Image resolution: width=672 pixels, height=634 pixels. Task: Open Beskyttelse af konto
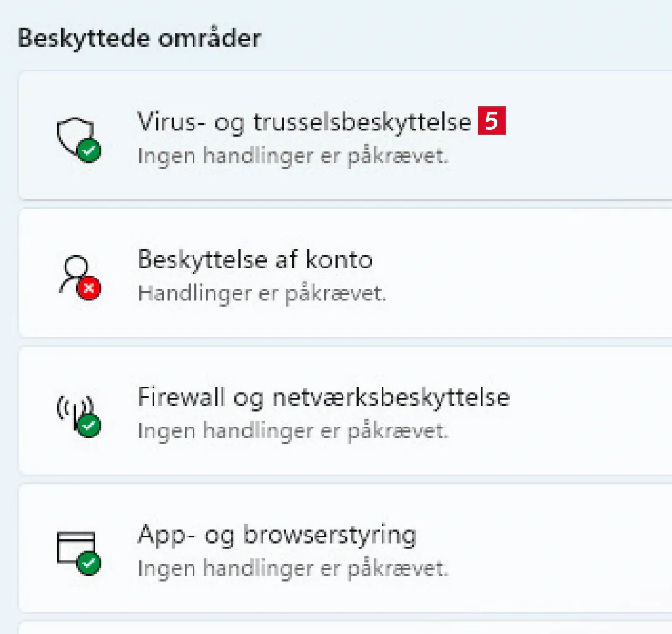pyautogui.click(x=255, y=260)
